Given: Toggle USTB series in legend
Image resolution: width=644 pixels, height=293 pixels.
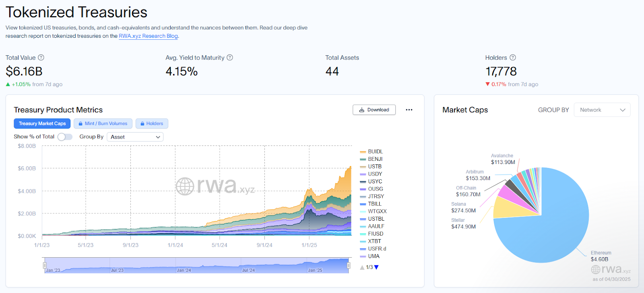Looking at the screenshot, I should coord(371,166).
